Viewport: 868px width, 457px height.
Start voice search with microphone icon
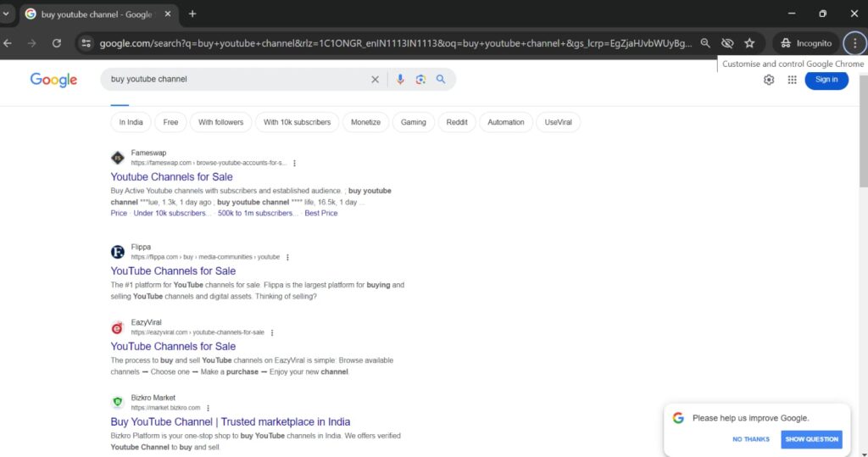[x=400, y=79]
